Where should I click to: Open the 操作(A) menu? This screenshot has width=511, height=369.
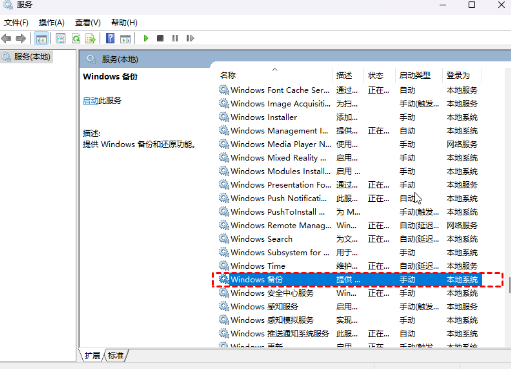point(51,23)
